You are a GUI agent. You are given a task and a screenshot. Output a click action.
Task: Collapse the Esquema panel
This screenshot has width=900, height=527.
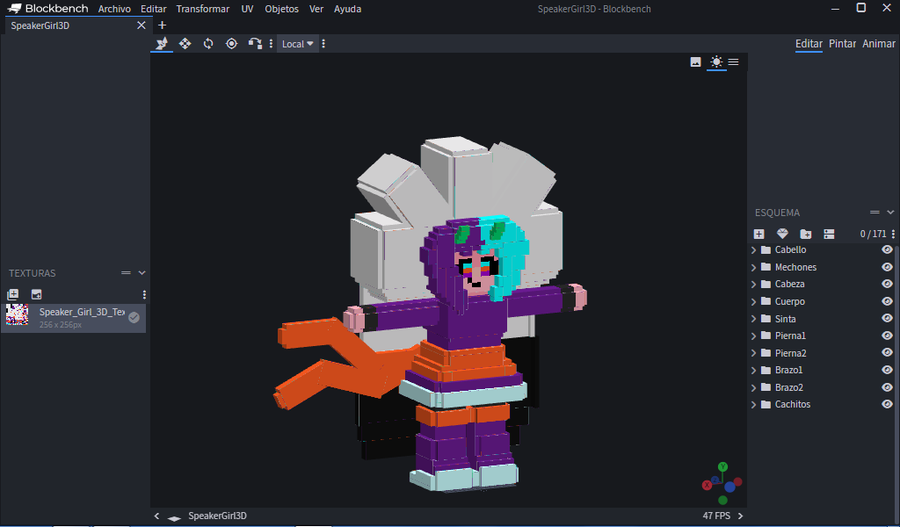[890, 212]
